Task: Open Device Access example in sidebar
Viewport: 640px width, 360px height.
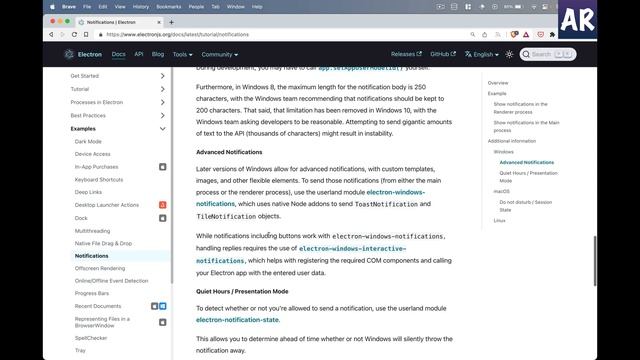Action: (93, 154)
